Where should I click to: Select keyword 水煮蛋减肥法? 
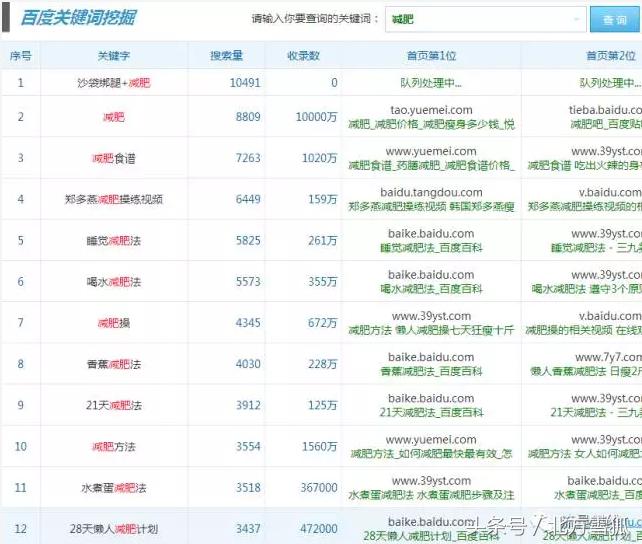coord(114,488)
